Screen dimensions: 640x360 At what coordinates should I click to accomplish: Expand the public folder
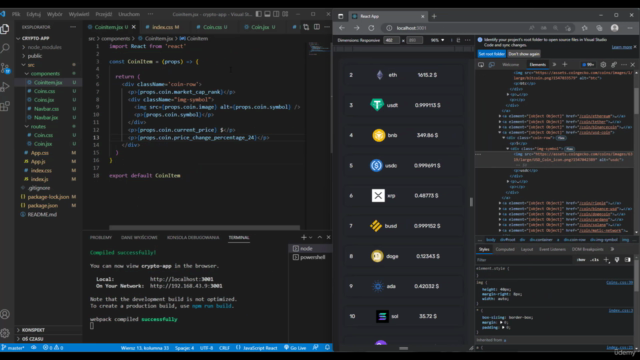click(35, 56)
